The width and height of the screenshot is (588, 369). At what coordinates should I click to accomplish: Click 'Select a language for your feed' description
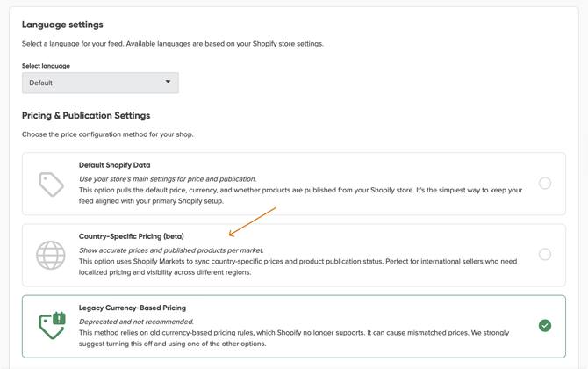click(x=173, y=44)
